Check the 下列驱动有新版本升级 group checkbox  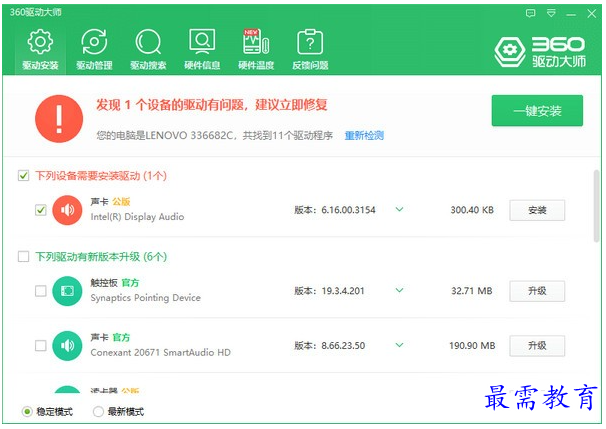tap(24, 256)
